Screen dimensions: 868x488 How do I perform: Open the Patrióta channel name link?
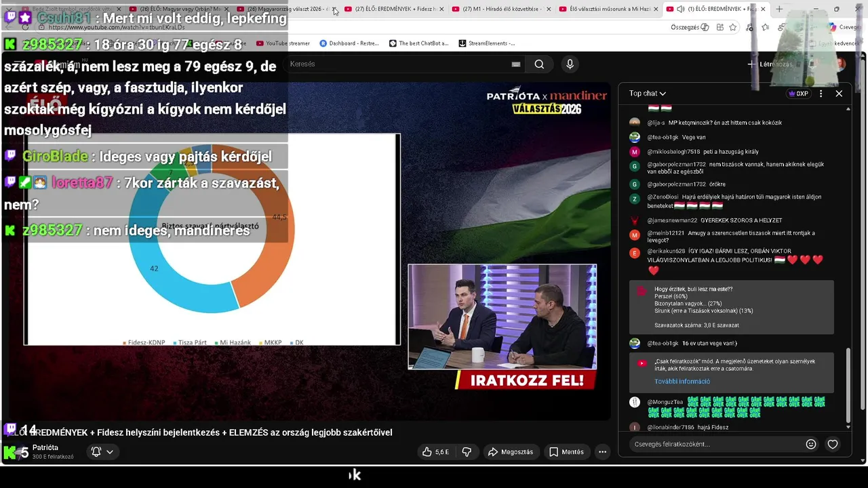click(45, 448)
